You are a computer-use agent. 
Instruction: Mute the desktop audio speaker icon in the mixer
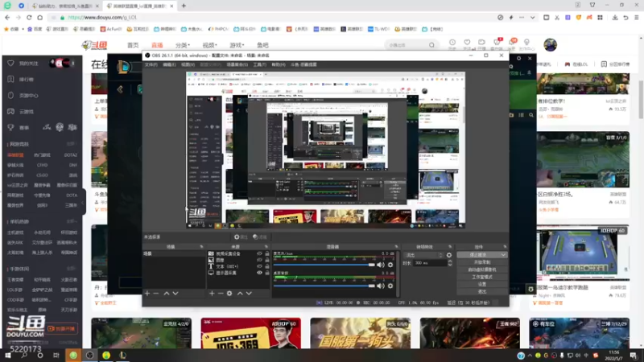pyautogui.click(x=381, y=286)
